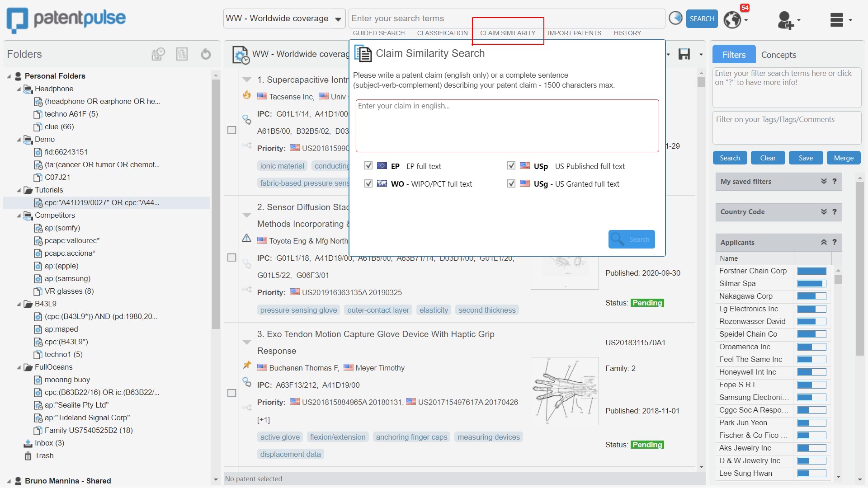Uncheck the USg US Granted checkbox

pyautogui.click(x=511, y=183)
